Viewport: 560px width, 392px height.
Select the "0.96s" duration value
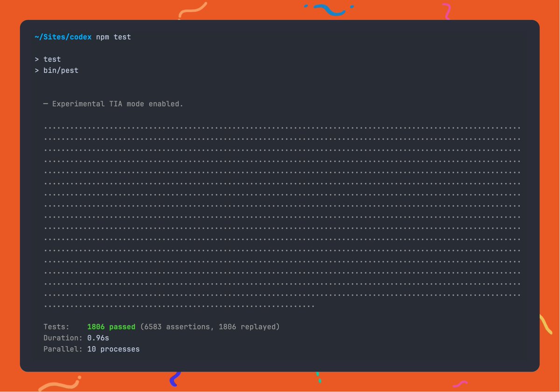point(98,338)
